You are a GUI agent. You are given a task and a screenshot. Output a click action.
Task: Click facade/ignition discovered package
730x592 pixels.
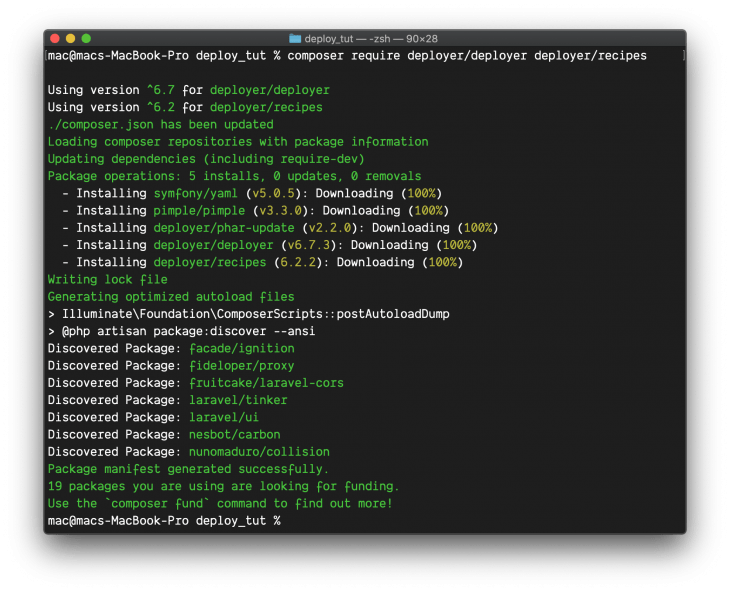242,349
